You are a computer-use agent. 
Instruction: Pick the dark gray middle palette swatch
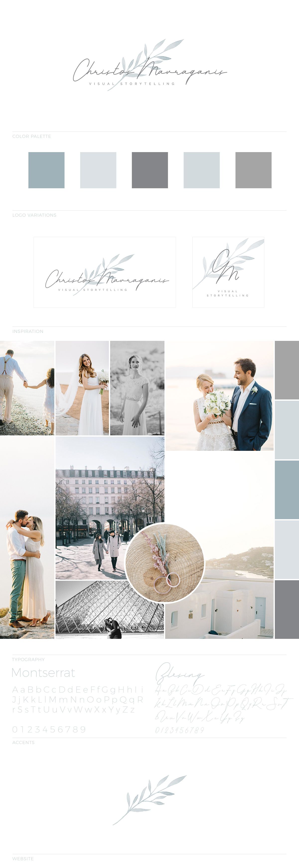click(150, 170)
